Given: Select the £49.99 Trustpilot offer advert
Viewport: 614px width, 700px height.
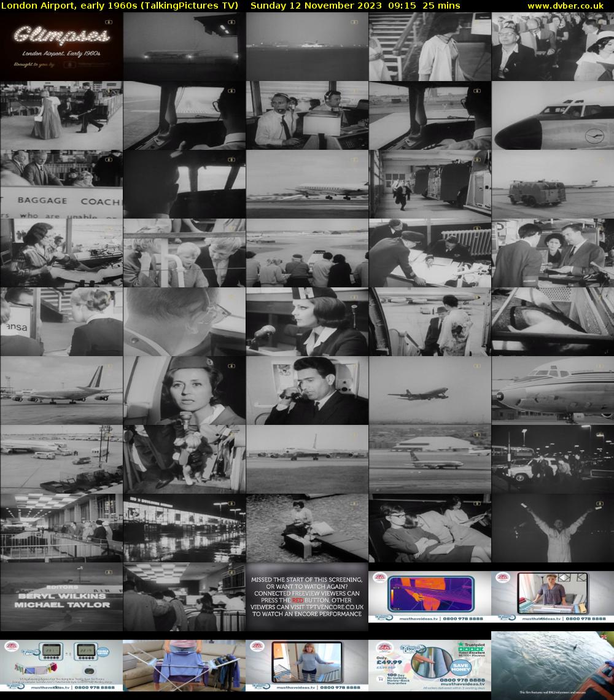Looking at the screenshot, I should coord(430,665).
